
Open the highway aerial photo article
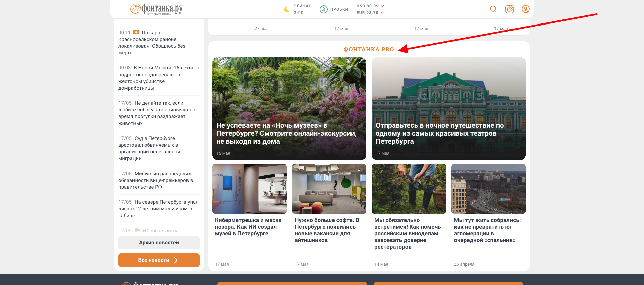click(x=488, y=189)
